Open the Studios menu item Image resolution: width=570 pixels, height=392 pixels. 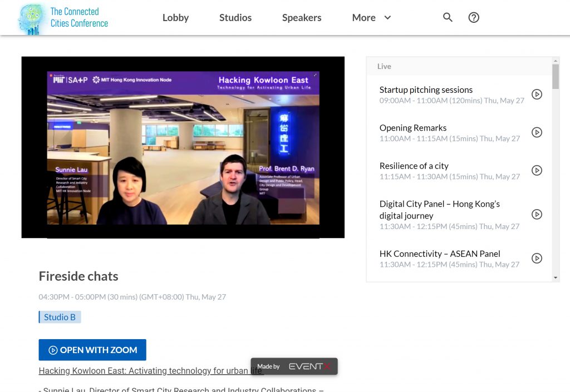(x=235, y=17)
